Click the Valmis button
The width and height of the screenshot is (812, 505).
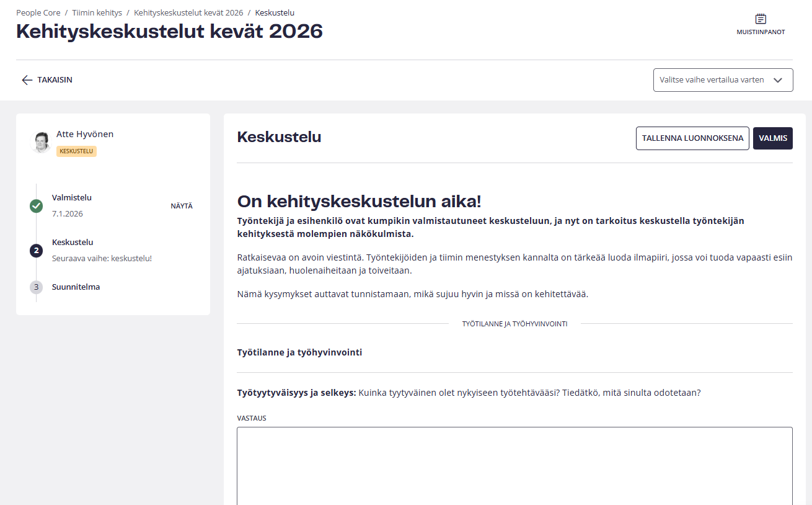click(772, 138)
